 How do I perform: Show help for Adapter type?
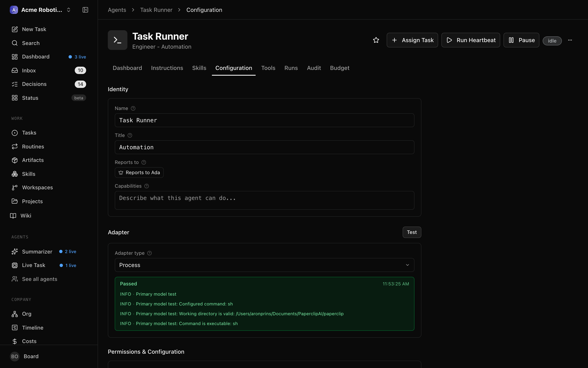(x=149, y=253)
